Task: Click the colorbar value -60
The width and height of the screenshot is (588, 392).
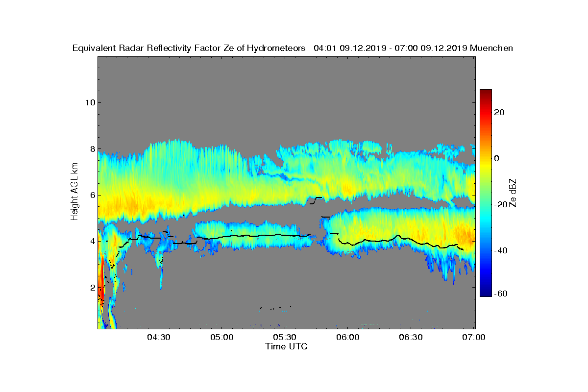Action: pos(501,294)
